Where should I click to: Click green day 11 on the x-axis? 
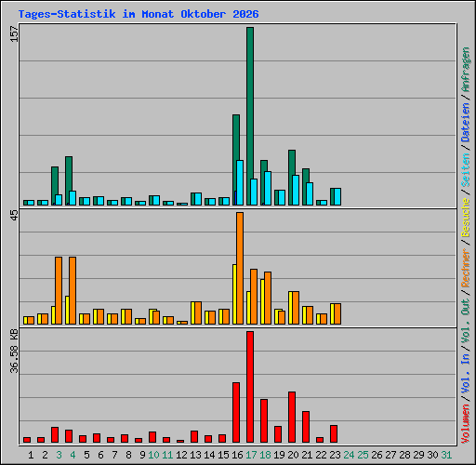(167, 455)
